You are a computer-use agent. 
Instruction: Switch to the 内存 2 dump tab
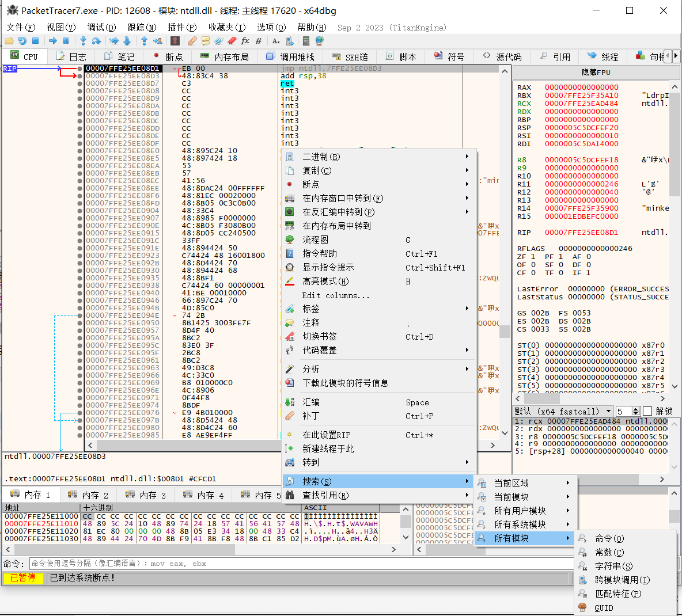click(89, 495)
